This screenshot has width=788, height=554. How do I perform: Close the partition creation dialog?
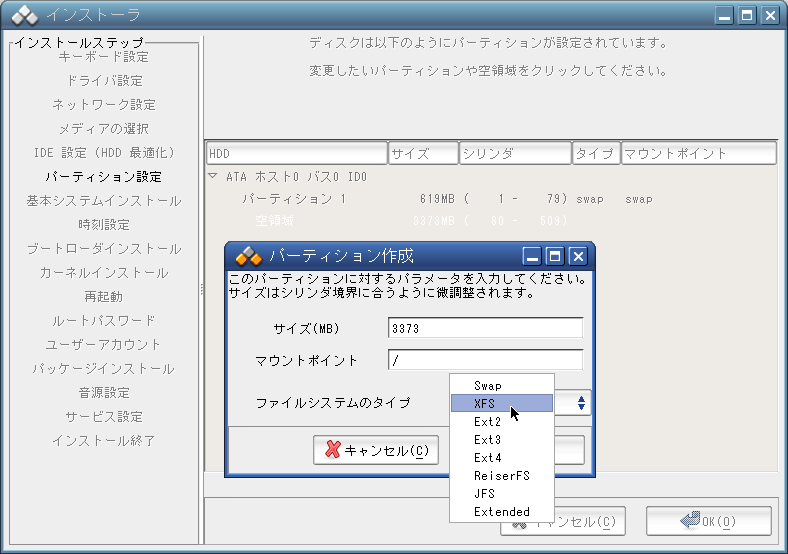(x=577, y=256)
